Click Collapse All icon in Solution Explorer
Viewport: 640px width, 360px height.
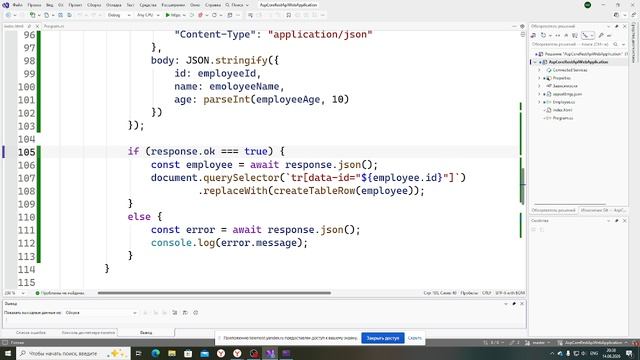coord(566,36)
